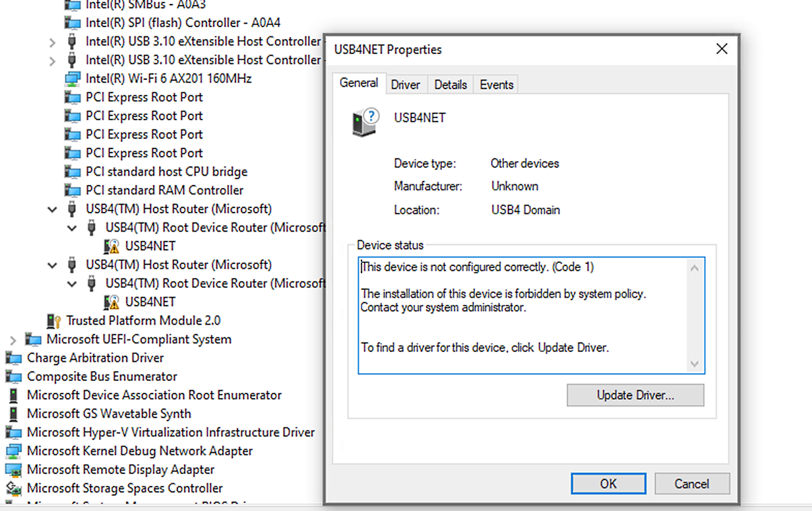Click the Microsoft Kernel Debug Network Adapter icon
The image size is (812, 511).
(13, 452)
